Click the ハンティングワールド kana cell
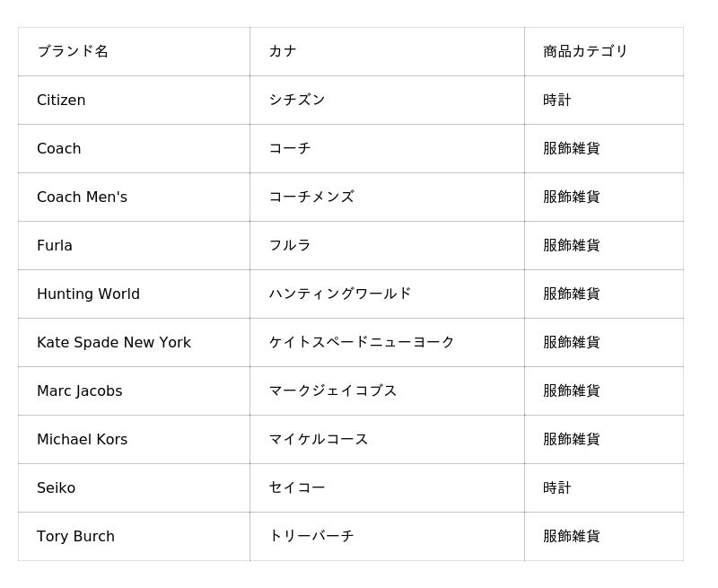The width and height of the screenshot is (718, 588). (340, 294)
